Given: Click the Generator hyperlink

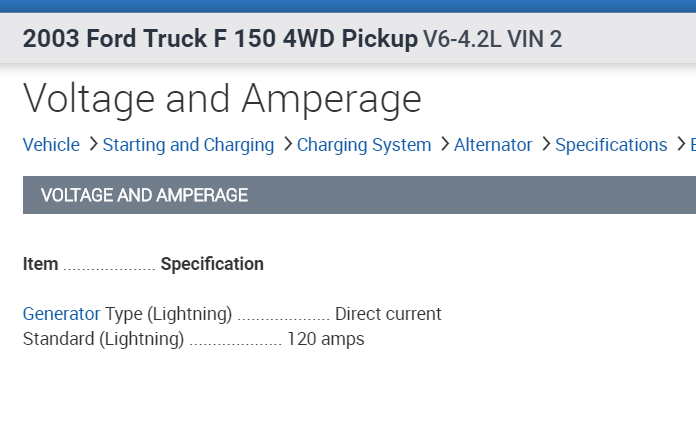Looking at the screenshot, I should (x=61, y=314).
